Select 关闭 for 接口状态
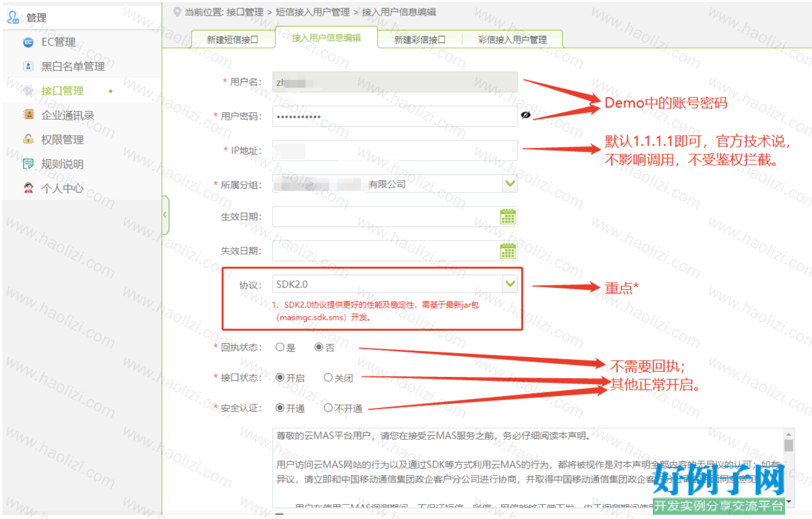The height and width of the screenshot is (519, 812). [328, 377]
